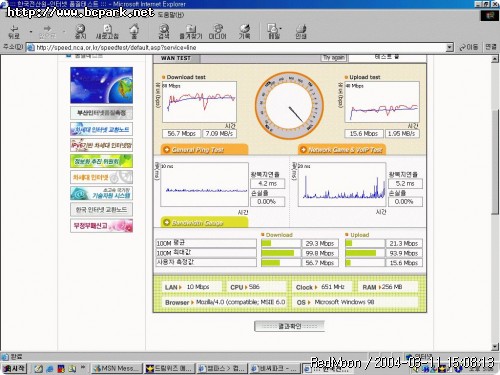Click the 4.2 ms ping delay value
Viewport: 500px width, 375px height.
[268, 183]
